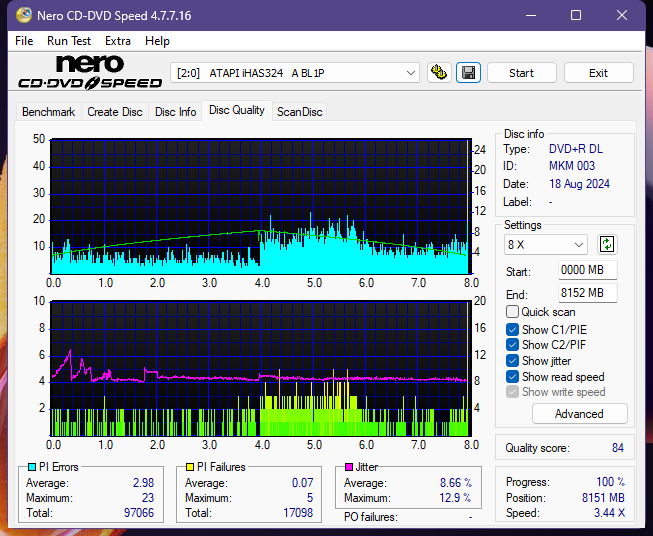Open the 8 X speed dropdown

[x=546, y=244]
